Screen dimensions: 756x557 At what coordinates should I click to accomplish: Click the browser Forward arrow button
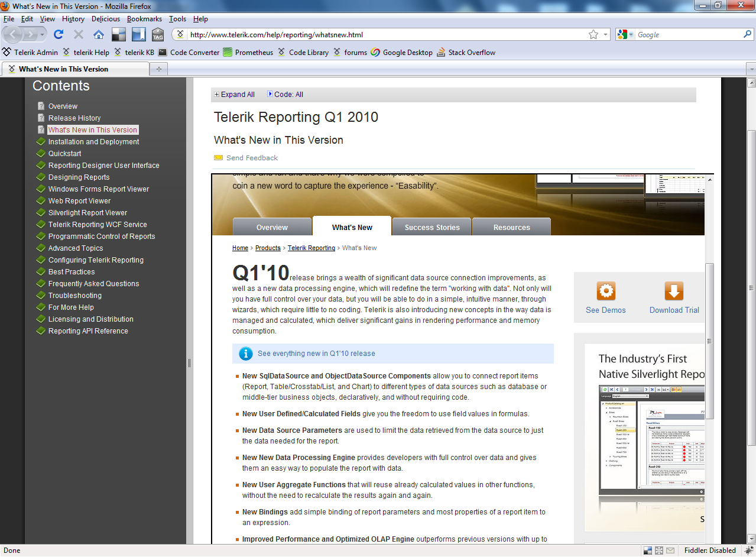pos(30,35)
